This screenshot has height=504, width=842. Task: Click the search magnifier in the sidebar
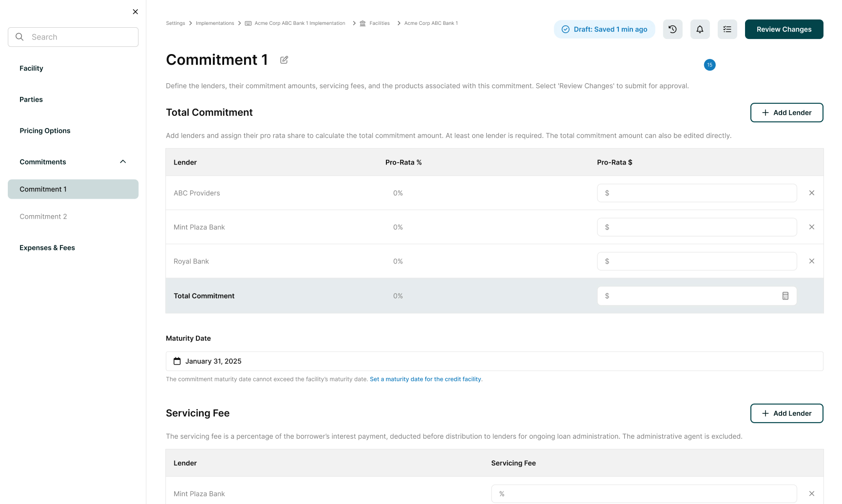(x=19, y=37)
